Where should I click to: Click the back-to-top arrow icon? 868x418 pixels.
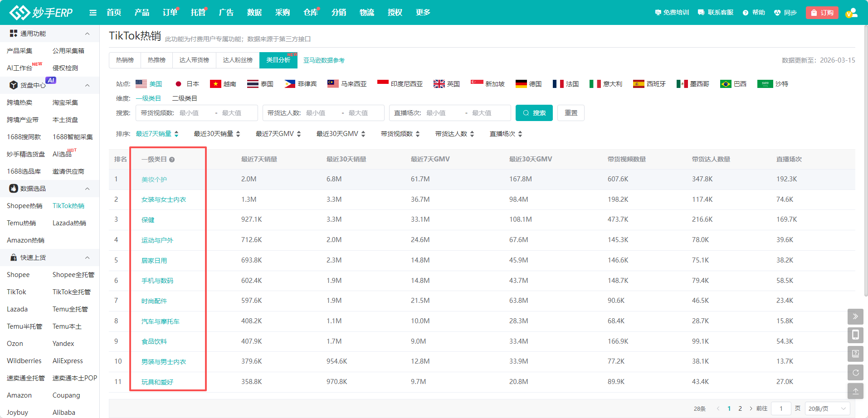point(855,391)
